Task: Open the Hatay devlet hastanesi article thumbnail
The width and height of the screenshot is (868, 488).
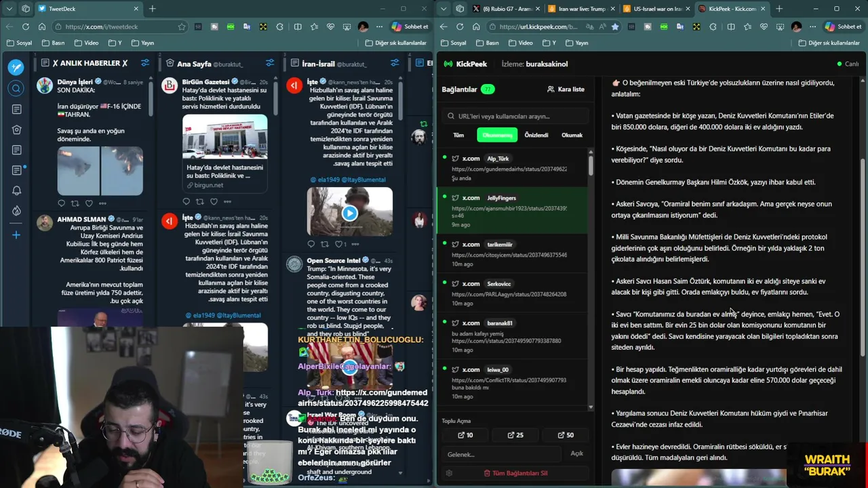Action: click(x=224, y=137)
